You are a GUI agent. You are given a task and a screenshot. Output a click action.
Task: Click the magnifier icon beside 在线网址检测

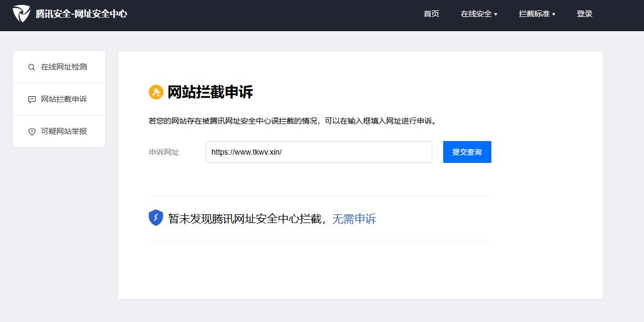[32, 67]
